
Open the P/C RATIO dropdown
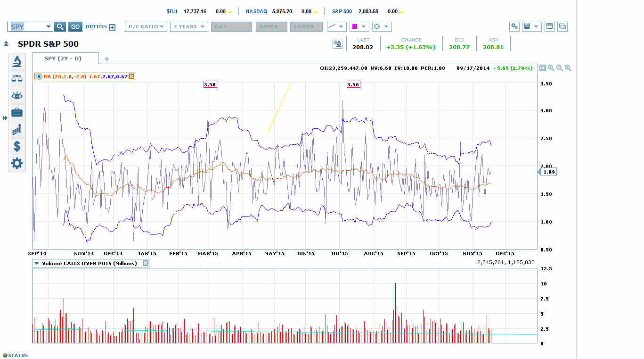click(146, 27)
